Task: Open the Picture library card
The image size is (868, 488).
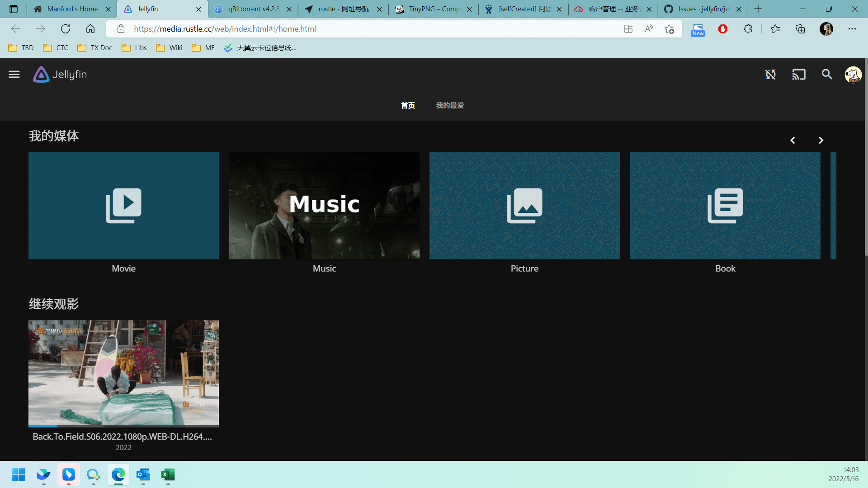Action: pyautogui.click(x=524, y=206)
